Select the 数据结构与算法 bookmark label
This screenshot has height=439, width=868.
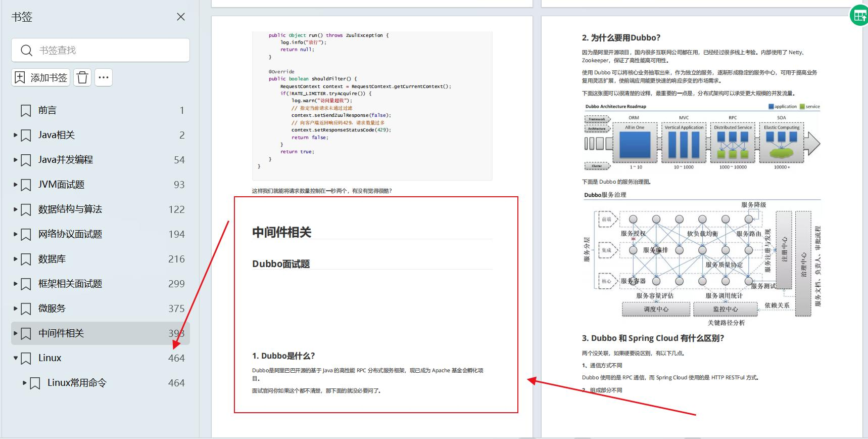[x=70, y=209]
